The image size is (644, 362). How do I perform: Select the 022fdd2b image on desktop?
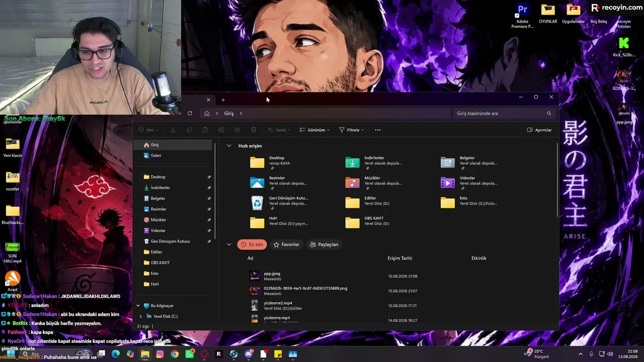624,81
